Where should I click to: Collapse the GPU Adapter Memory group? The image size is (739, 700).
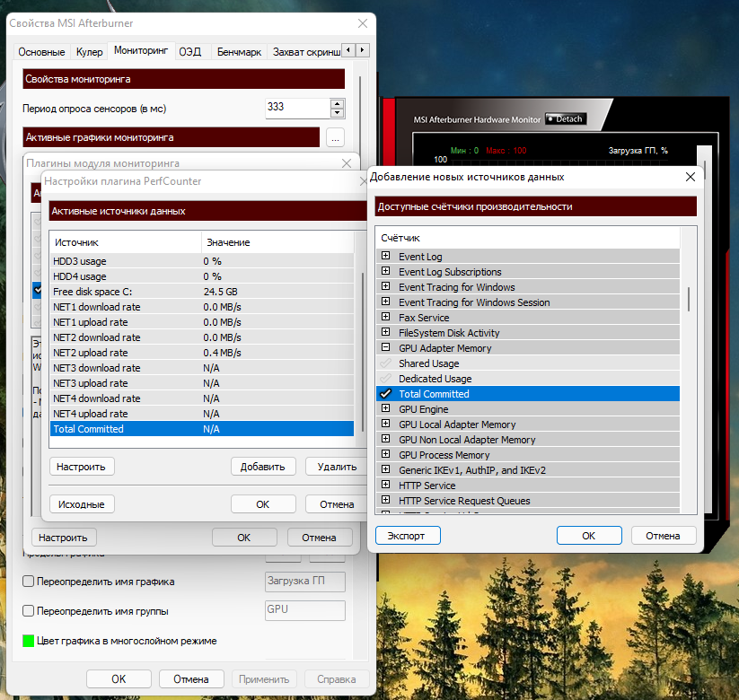tap(385, 347)
